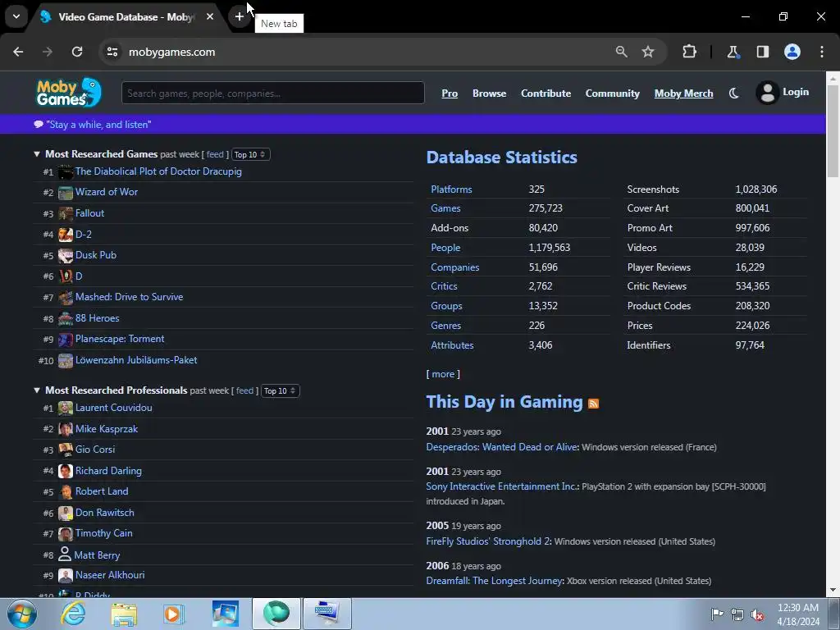Click the search games, people, companies field
This screenshot has height=630, width=840.
point(273,94)
